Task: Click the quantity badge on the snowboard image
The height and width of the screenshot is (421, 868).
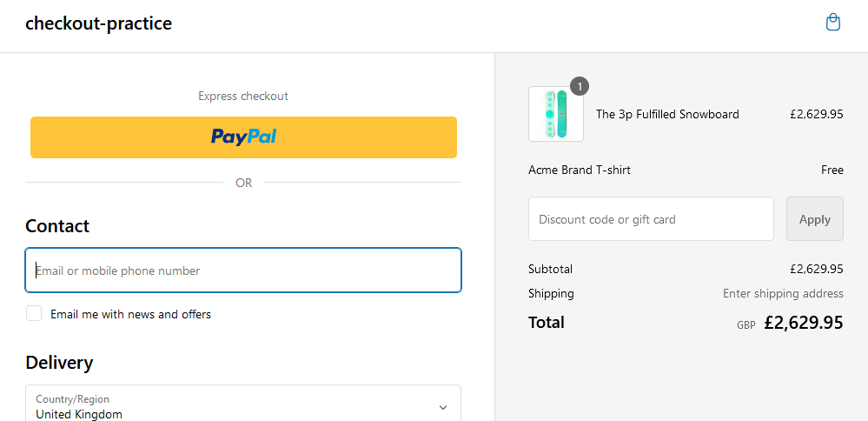Action: click(580, 86)
